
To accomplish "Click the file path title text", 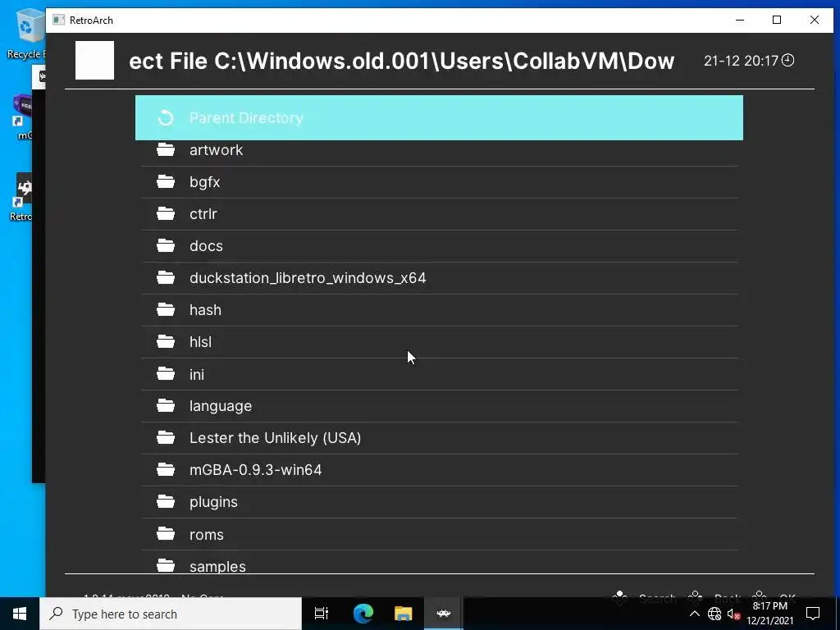I will point(401,61).
